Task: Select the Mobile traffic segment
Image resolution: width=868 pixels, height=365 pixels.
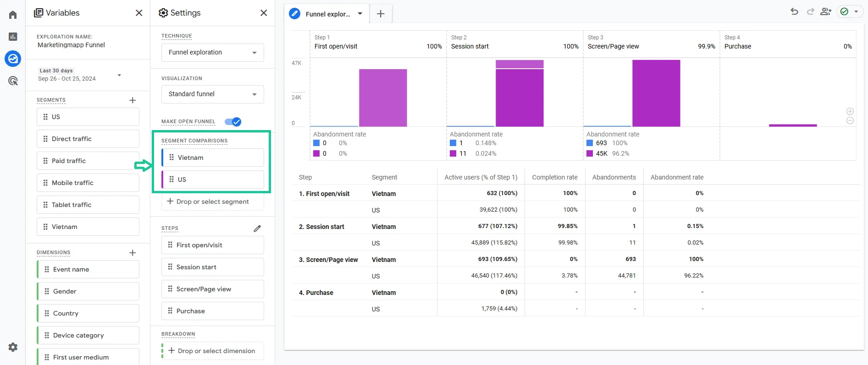Action: pos(88,183)
